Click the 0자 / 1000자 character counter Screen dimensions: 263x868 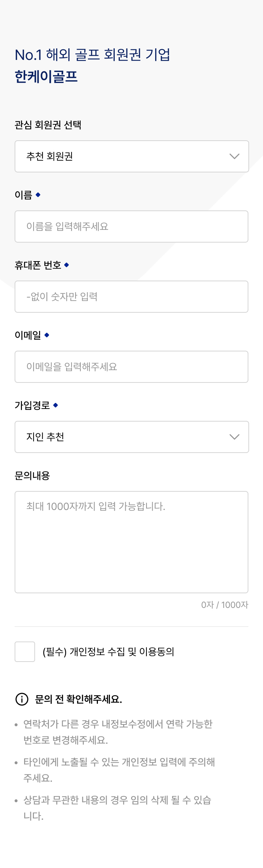coord(225,605)
